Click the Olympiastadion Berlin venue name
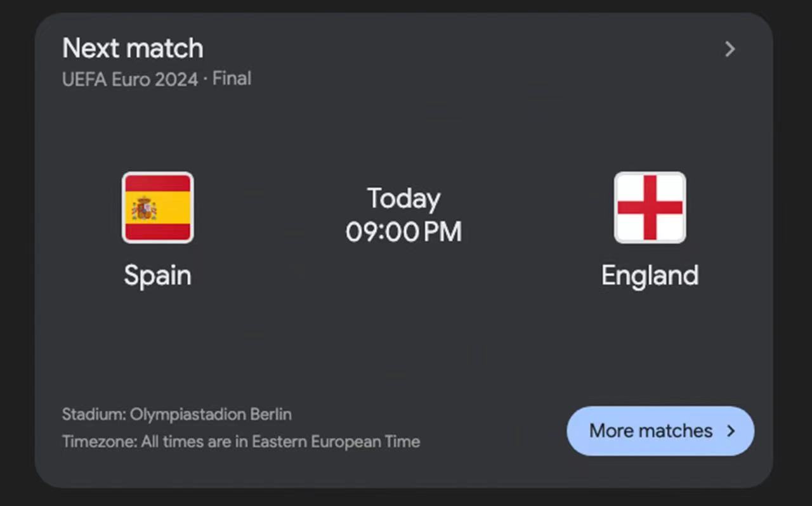812x506 pixels. click(x=211, y=415)
